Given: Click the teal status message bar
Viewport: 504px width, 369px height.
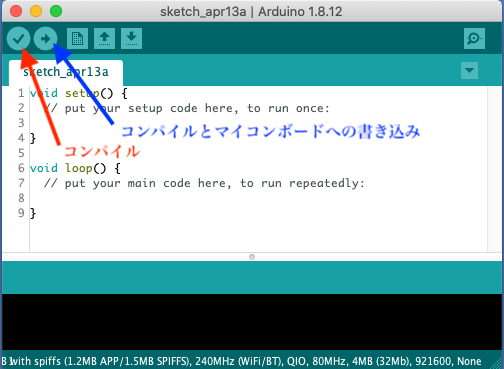Looking at the screenshot, I should (252, 277).
